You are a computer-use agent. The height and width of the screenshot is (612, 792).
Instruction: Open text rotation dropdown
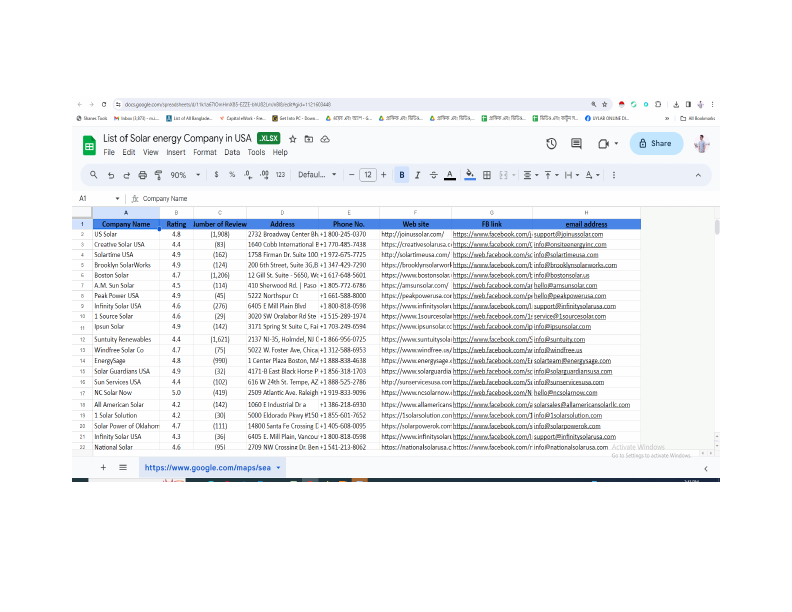pos(592,175)
